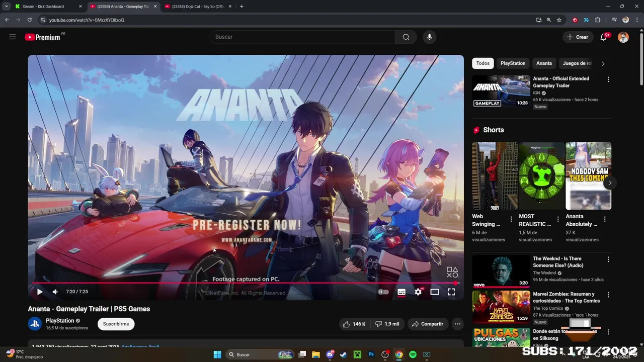Select the Todos filter chip

point(483,63)
